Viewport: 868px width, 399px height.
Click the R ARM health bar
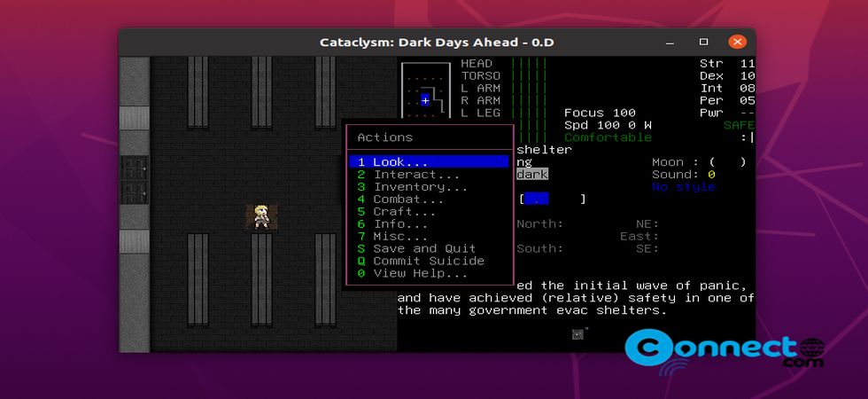(x=529, y=100)
